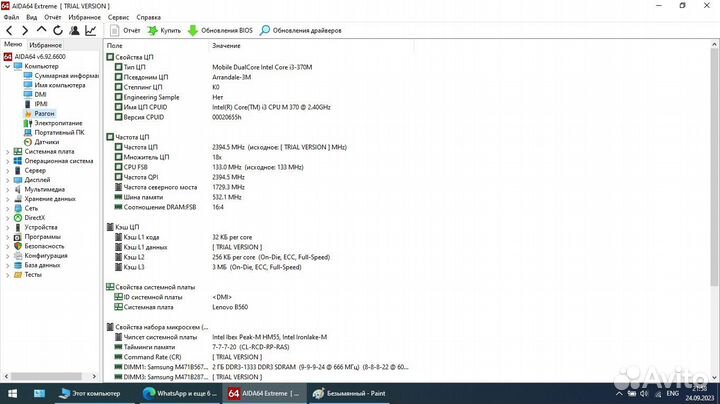Open the Справка menu
The image size is (720, 404).
(148, 17)
